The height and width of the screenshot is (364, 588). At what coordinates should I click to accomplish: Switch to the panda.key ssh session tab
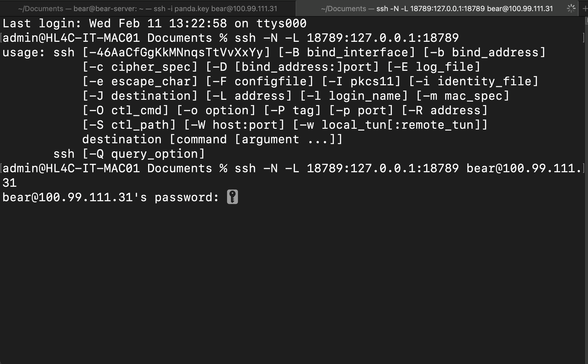tap(148, 9)
